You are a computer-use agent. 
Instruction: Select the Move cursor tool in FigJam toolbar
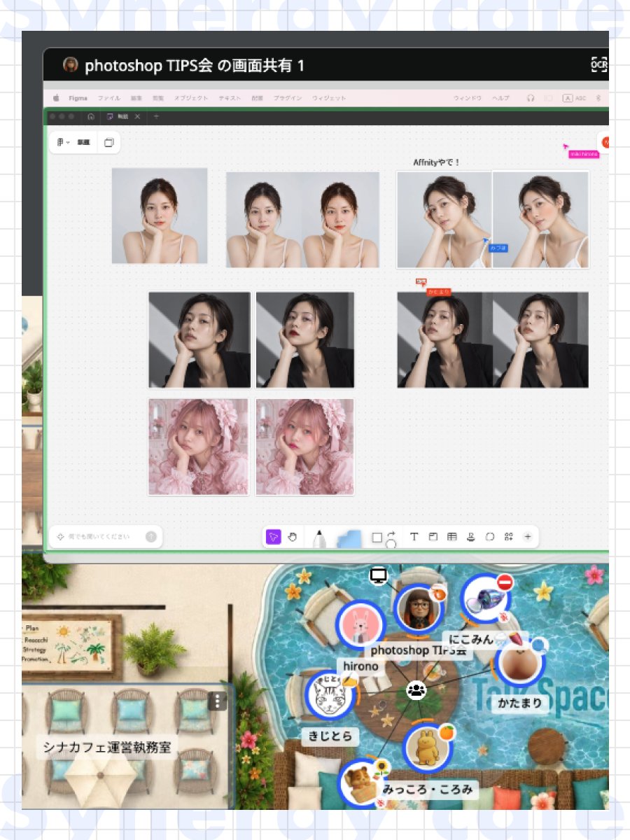coord(273,537)
